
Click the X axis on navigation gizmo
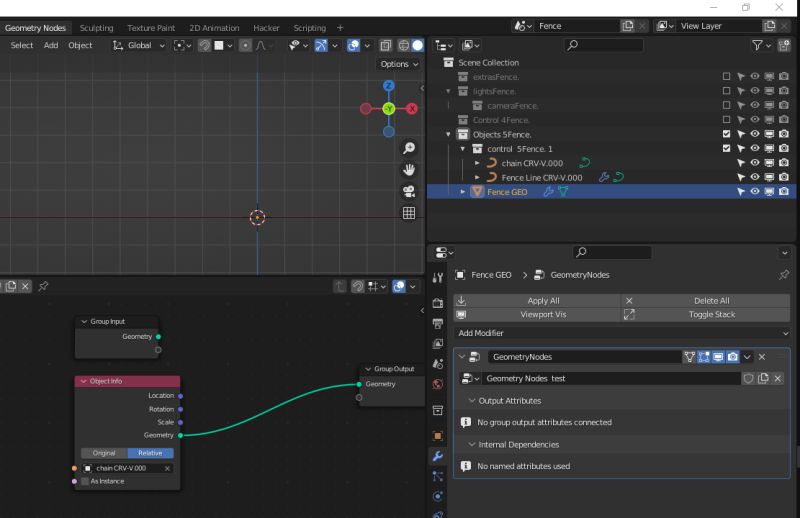pyautogui.click(x=412, y=108)
